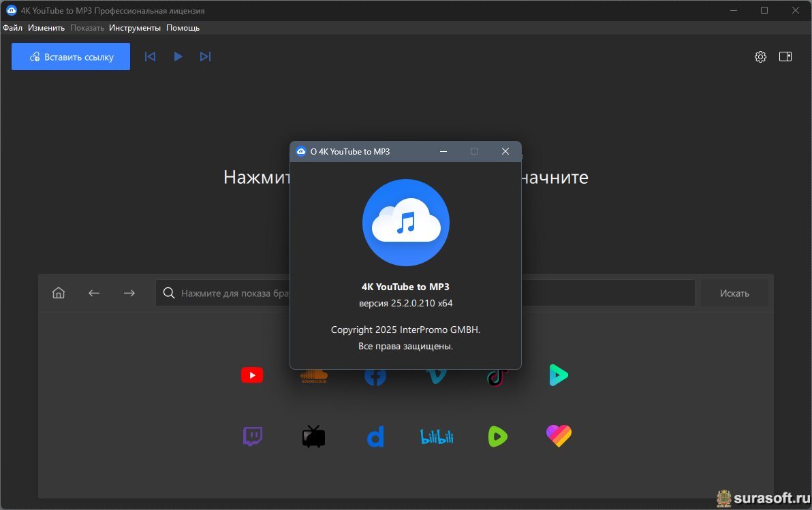Start playback with the play icon

[x=178, y=57]
